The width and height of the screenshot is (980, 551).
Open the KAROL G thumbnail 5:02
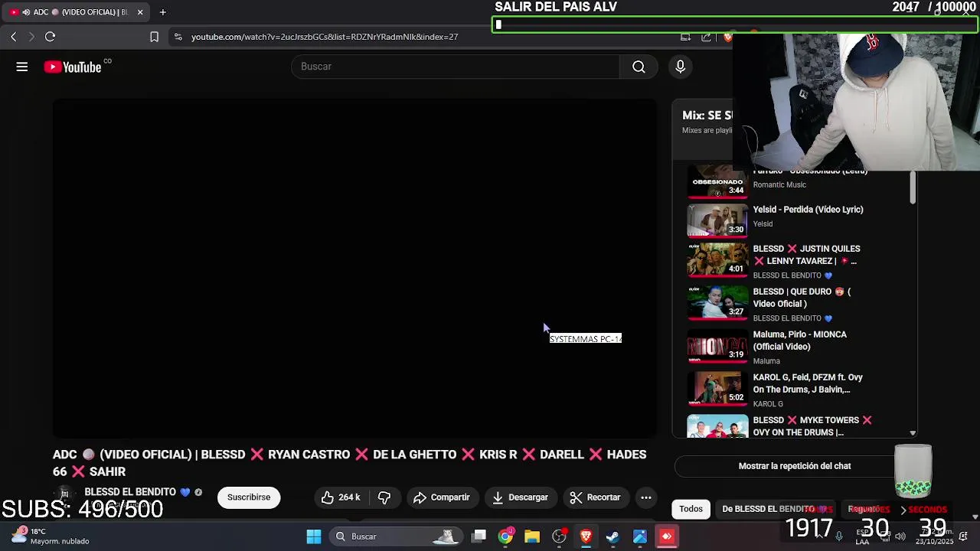[x=717, y=389]
